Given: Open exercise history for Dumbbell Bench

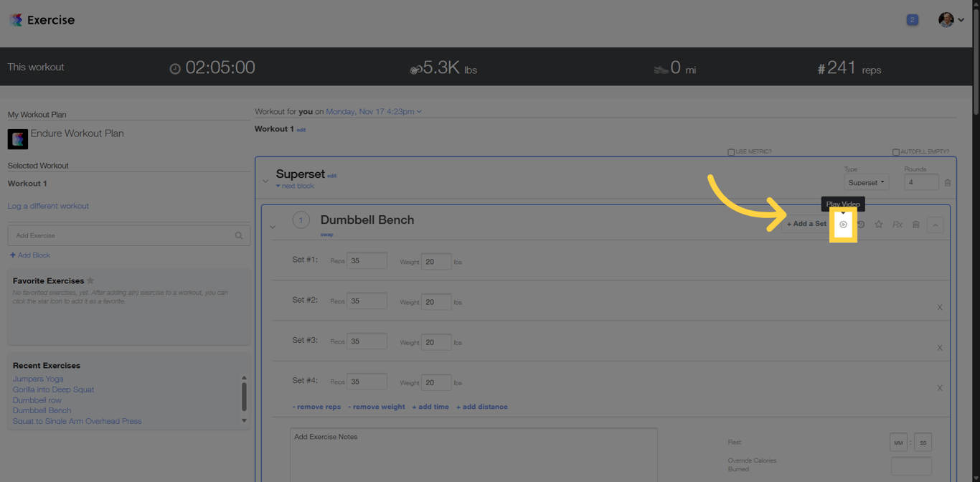Looking at the screenshot, I should 861,225.
